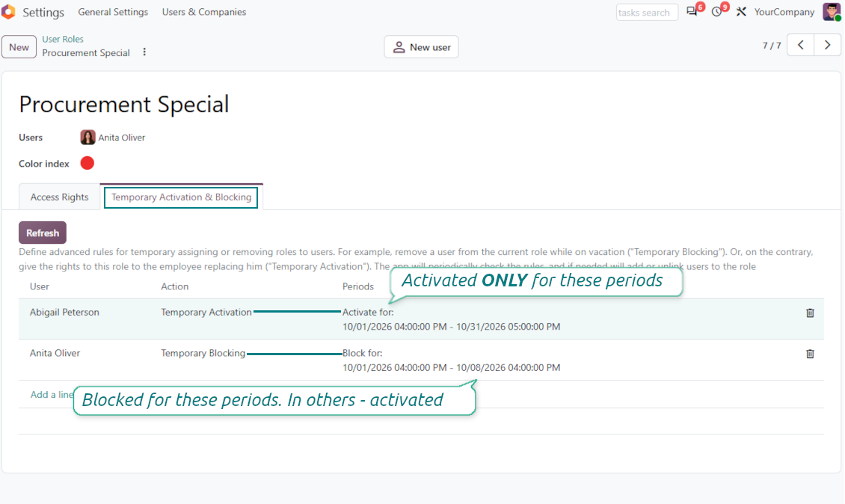This screenshot has height=504, width=845.
Task: Select the Anita Oliver row user cell
Action: point(55,353)
